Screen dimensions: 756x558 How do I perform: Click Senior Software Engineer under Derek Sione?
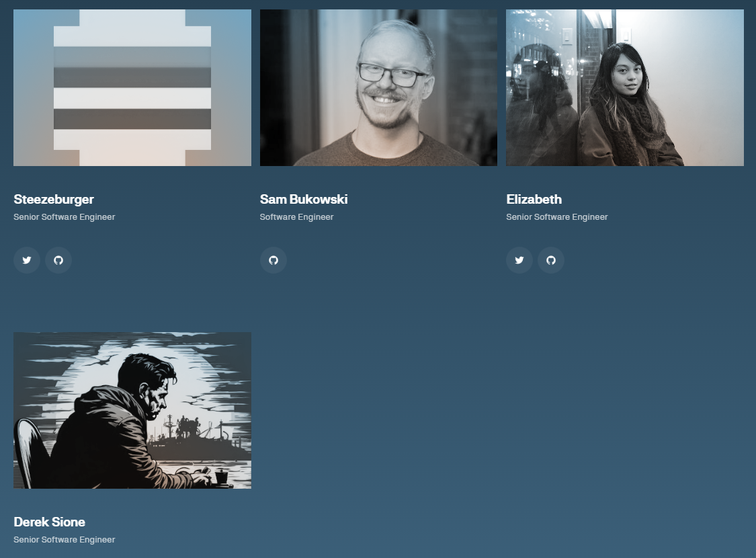tap(65, 540)
